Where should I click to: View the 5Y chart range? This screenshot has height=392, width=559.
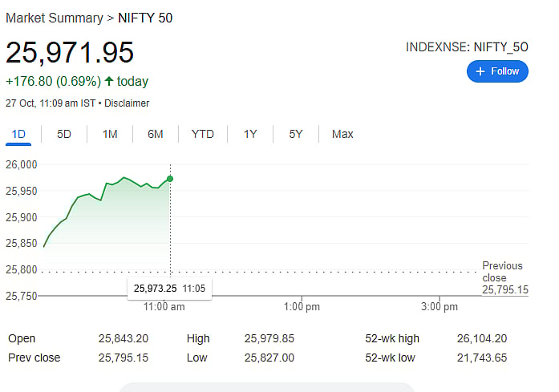pyautogui.click(x=296, y=134)
